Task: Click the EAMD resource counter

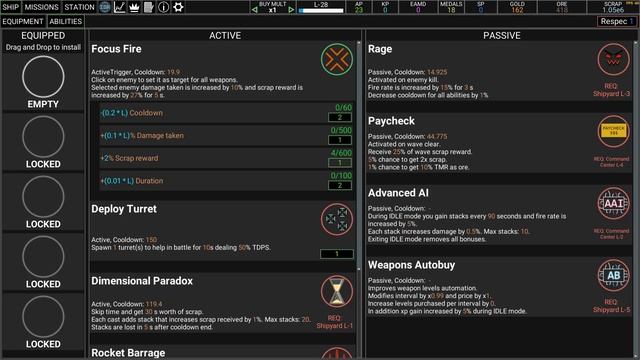Action: tap(418, 7)
